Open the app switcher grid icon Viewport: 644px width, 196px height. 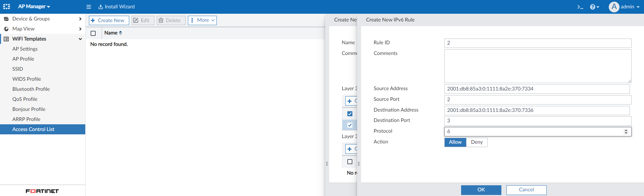tap(6, 7)
